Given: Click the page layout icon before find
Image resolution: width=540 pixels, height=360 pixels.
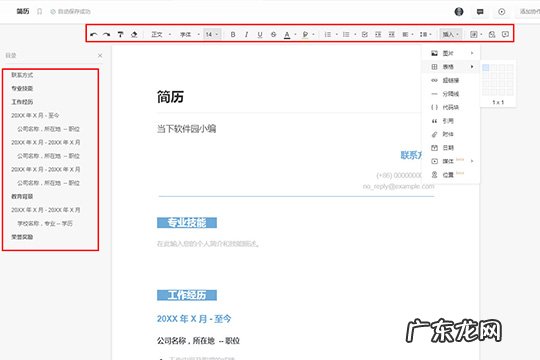Looking at the screenshot, I should pos(474,34).
